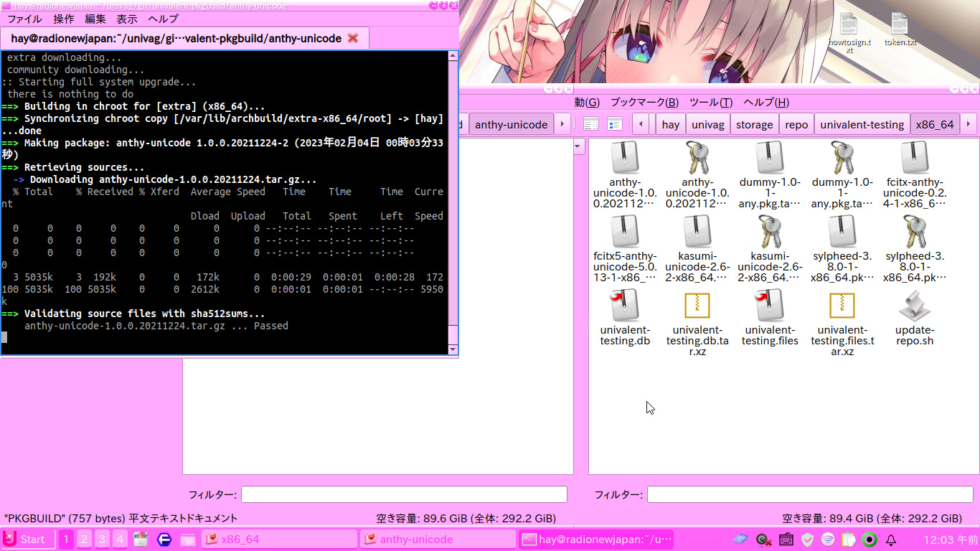
Task: Open the ブックマーク(B) menu
Action: (644, 103)
